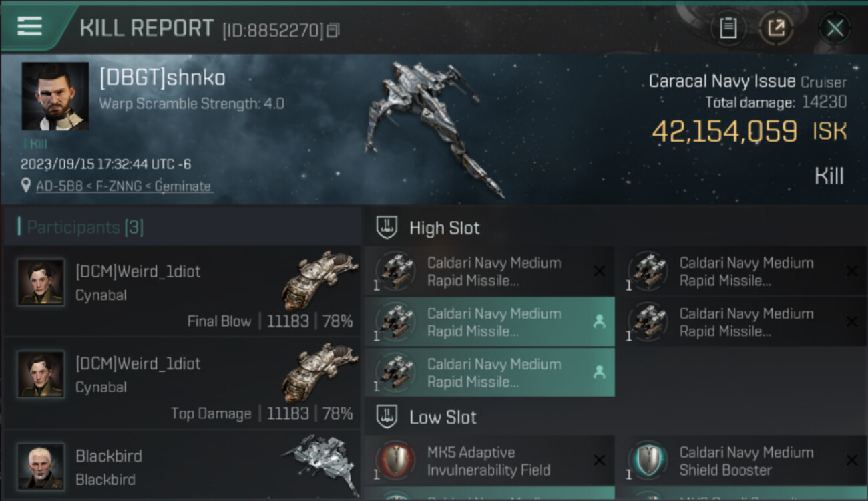This screenshot has width=868, height=501.
Task: Click the Low Slot section icon
Action: pos(387,417)
